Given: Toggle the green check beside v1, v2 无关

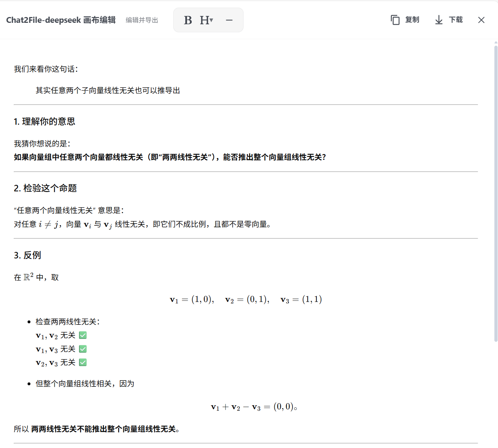Looking at the screenshot, I should [83, 335].
